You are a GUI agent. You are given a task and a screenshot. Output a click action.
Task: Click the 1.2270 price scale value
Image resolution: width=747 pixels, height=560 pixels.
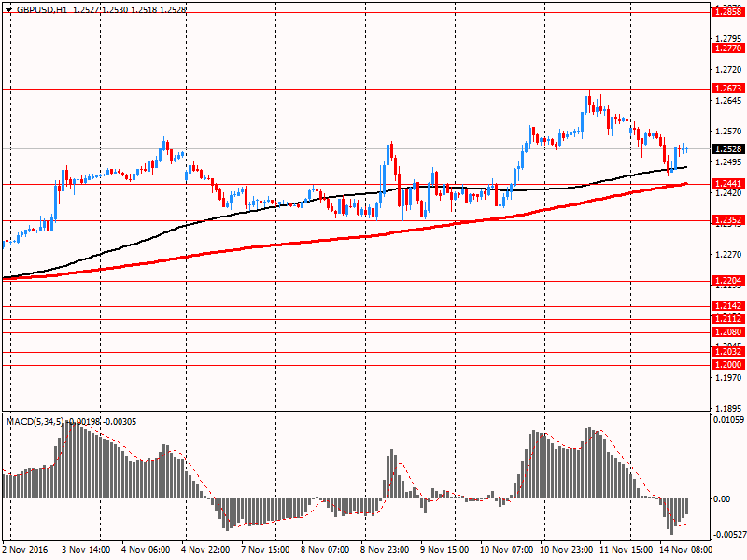click(x=728, y=255)
